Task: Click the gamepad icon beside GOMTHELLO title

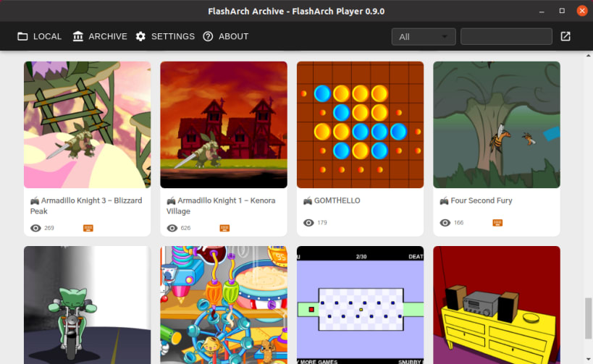Action: (308, 200)
